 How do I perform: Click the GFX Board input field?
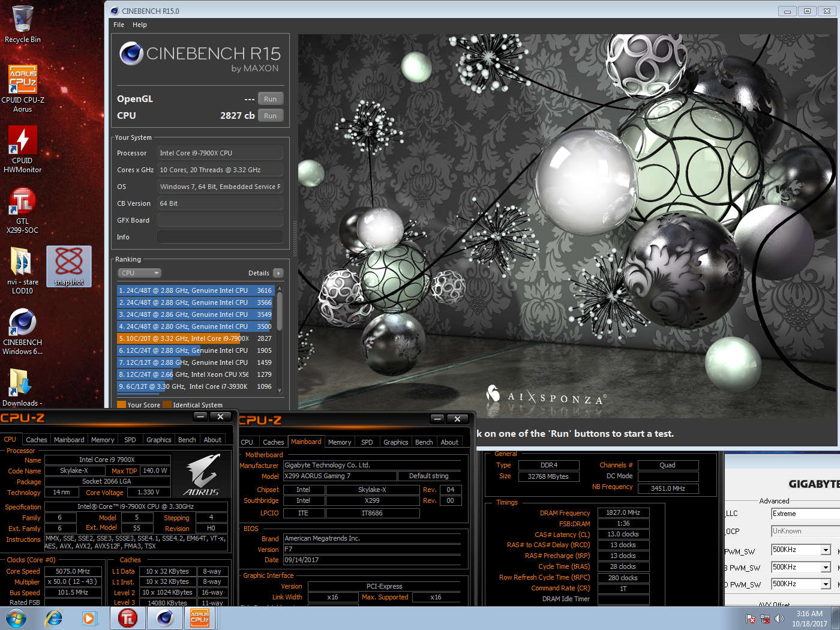220,220
